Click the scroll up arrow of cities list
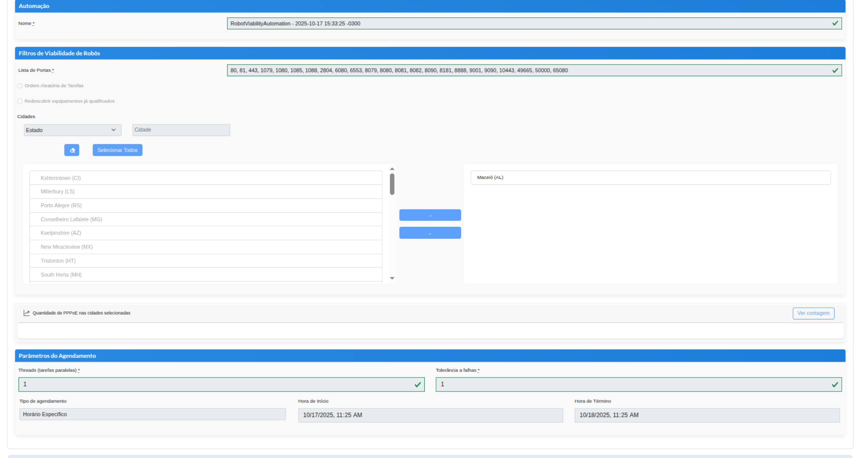The image size is (868, 458). coord(392,169)
